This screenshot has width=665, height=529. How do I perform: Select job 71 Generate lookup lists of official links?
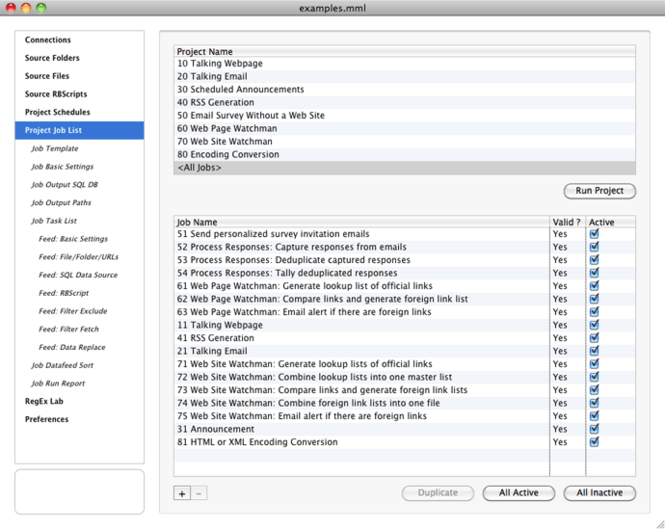[405, 364]
